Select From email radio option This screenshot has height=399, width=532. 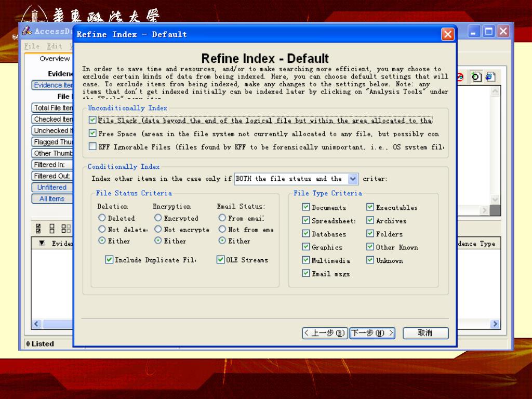(x=222, y=218)
